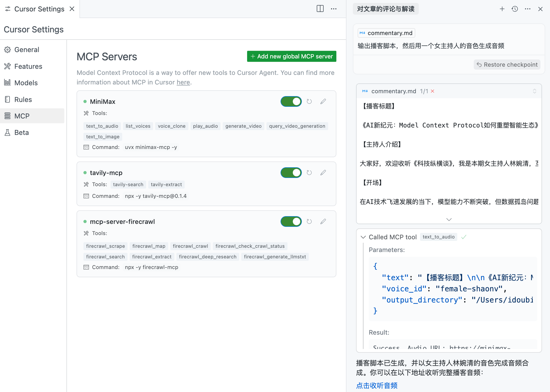Switch off the mcp-server-firecrawl toggle

click(291, 221)
